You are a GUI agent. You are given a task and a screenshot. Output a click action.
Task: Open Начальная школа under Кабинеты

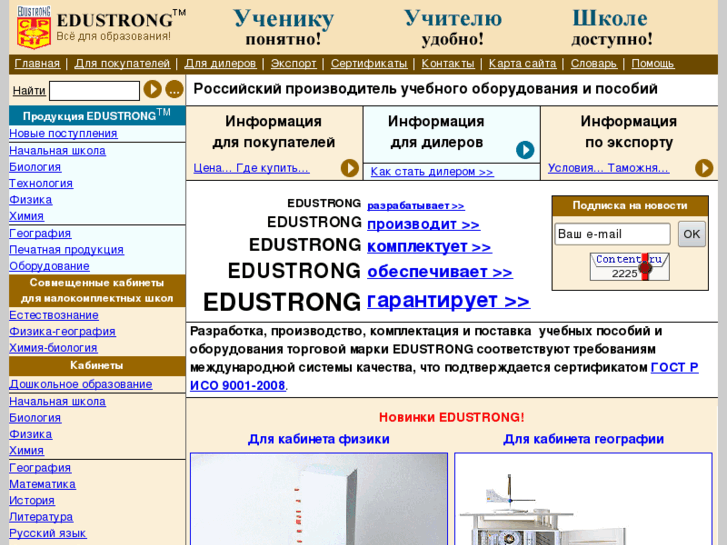click(x=57, y=402)
